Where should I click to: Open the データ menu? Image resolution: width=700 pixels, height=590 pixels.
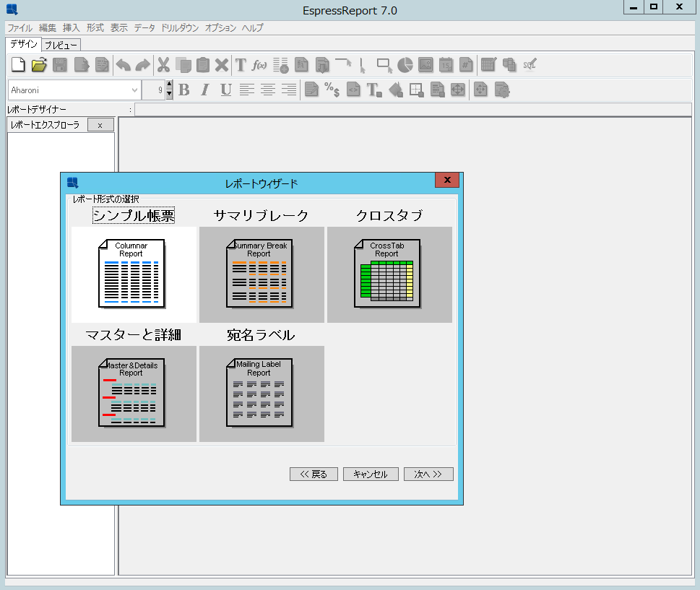click(x=144, y=27)
